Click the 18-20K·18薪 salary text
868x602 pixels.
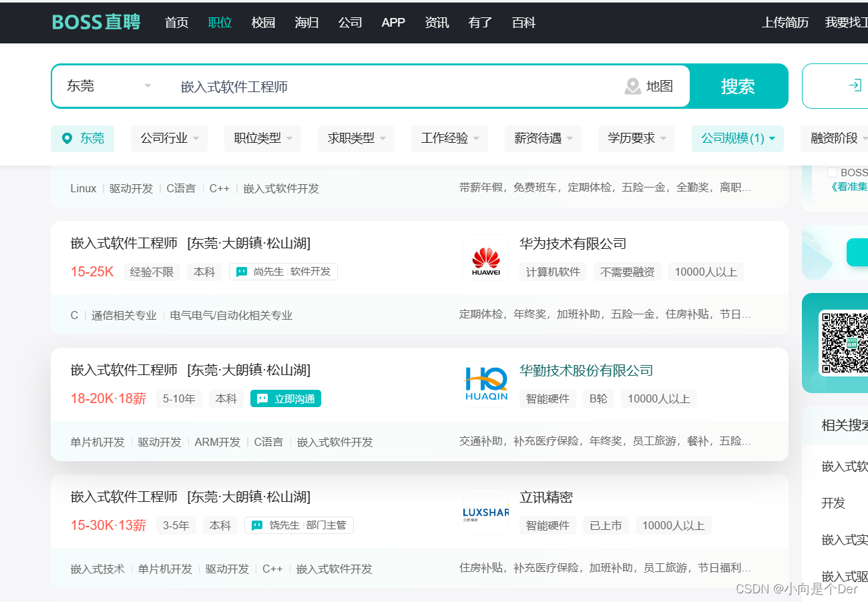click(108, 398)
